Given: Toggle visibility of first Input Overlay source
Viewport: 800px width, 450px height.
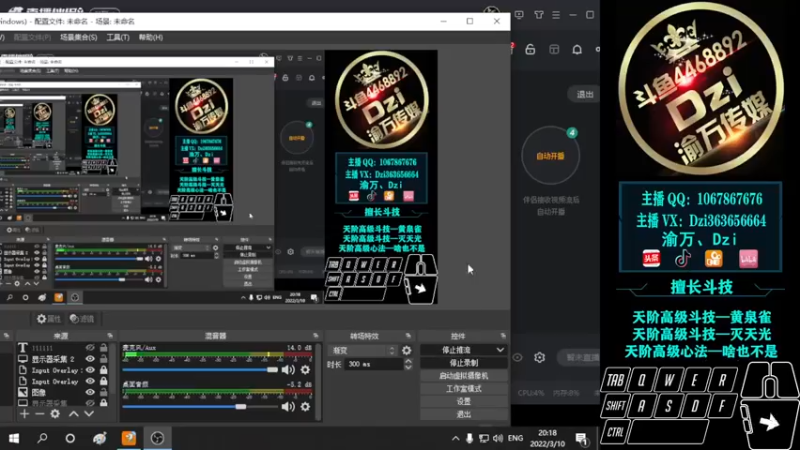Looking at the screenshot, I should [90, 370].
